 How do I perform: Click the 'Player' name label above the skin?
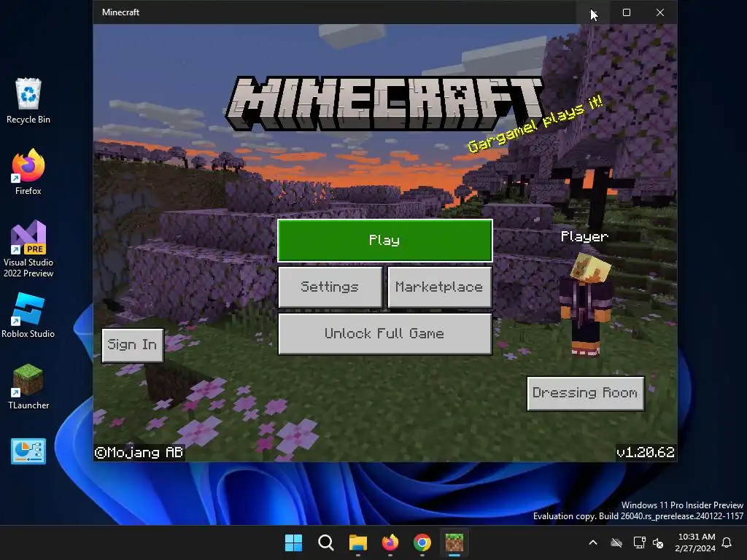584,237
